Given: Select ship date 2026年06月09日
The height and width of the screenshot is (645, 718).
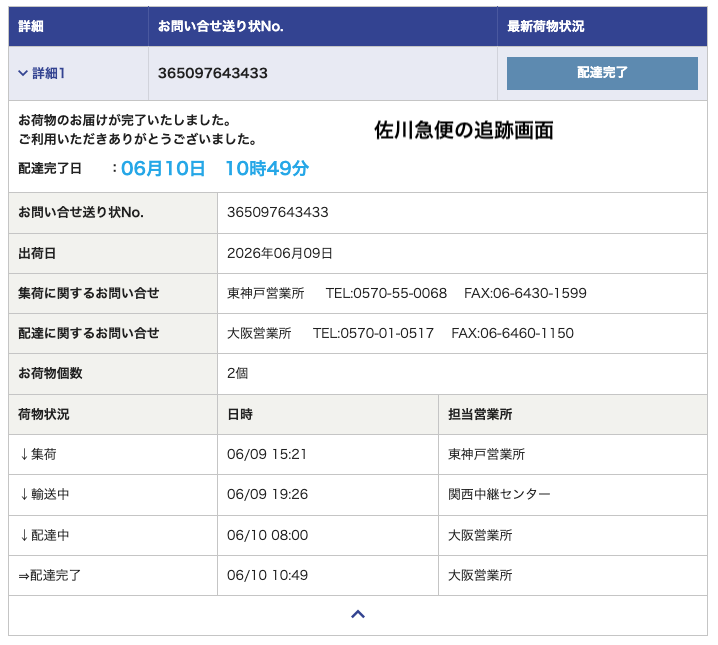Looking at the screenshot, I should (x=279, y=253).
